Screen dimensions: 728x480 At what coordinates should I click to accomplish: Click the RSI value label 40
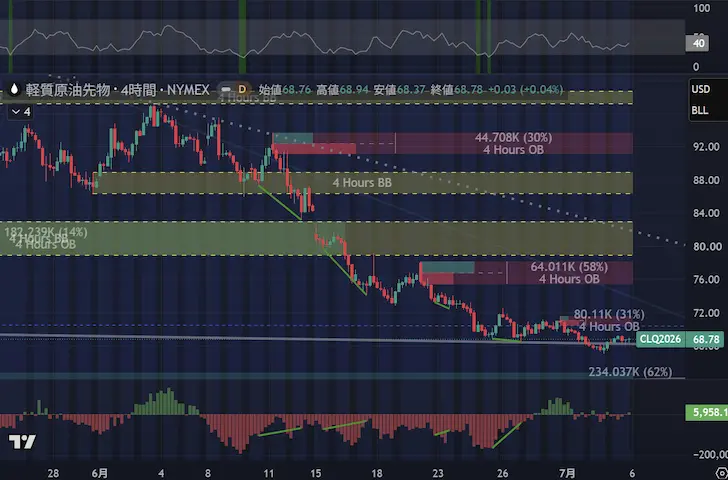[698, 44]
